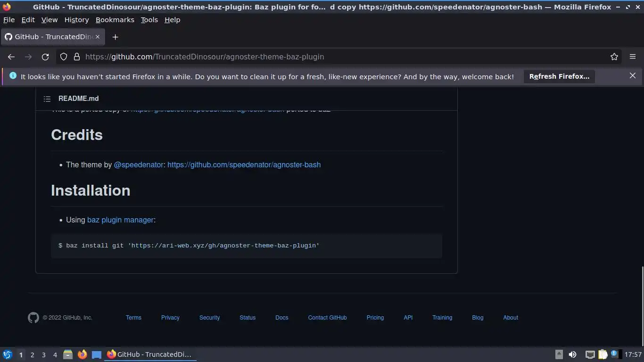Open the Pricing footer link
644x362 pixels.
pos(375,318)
